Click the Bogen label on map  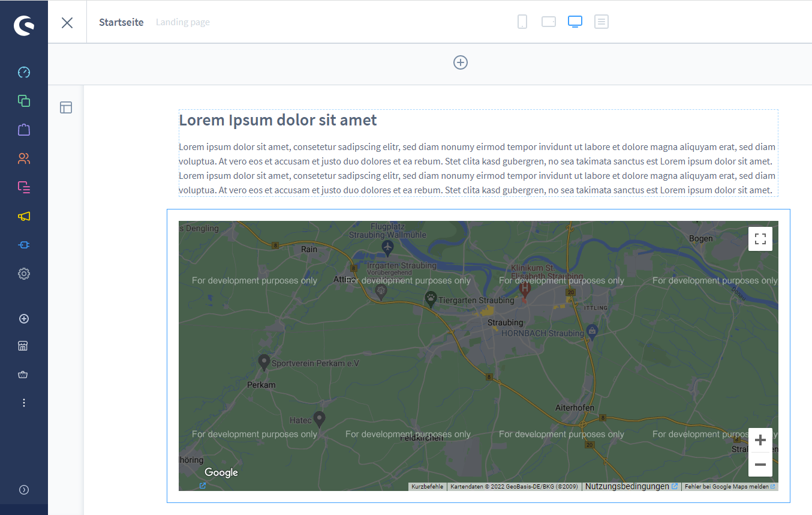tap(701, 238)
